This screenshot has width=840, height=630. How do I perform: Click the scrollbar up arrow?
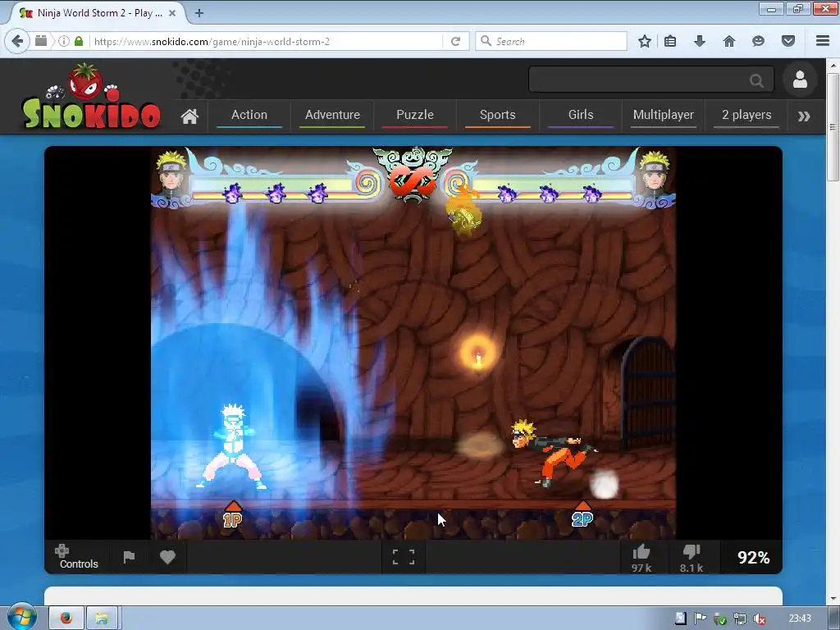click(x=833, y=65)
